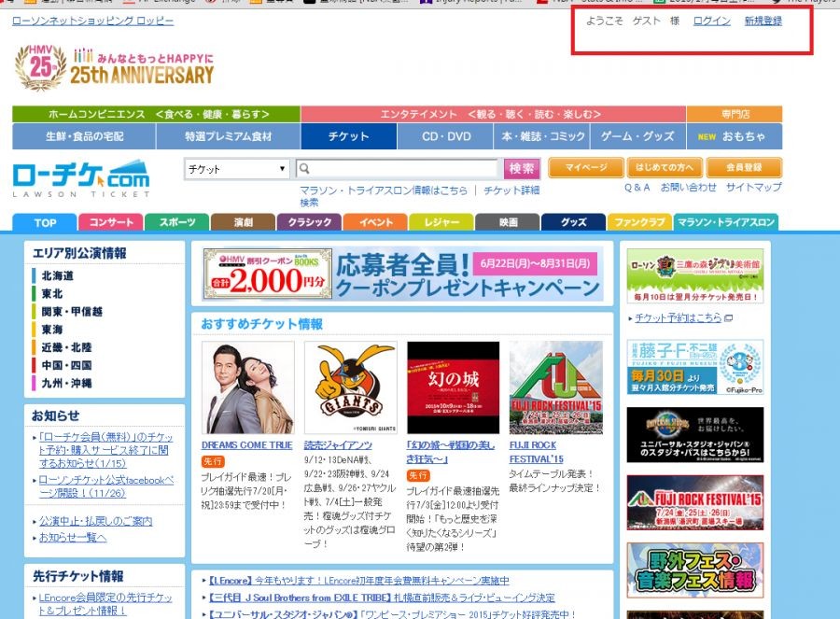Select 近畿・北陸 in the area list
This screenshot has width=840, height=619.
pos(66,347)
